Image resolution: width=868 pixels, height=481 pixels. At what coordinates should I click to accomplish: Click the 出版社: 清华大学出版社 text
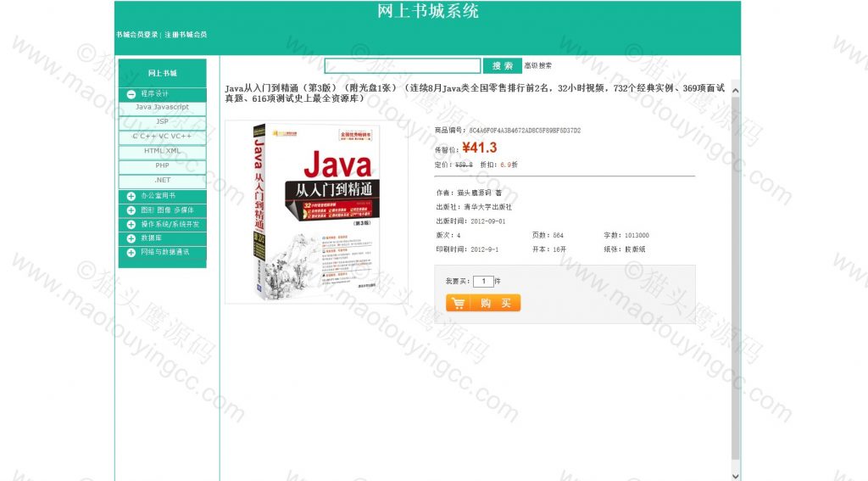pyautogui.click(x=474, y=207)
